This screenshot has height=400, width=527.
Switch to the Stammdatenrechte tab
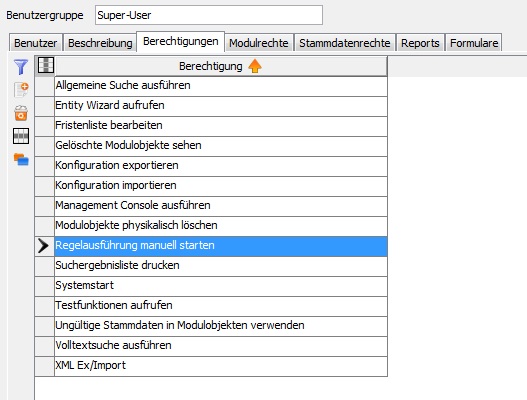345,43
